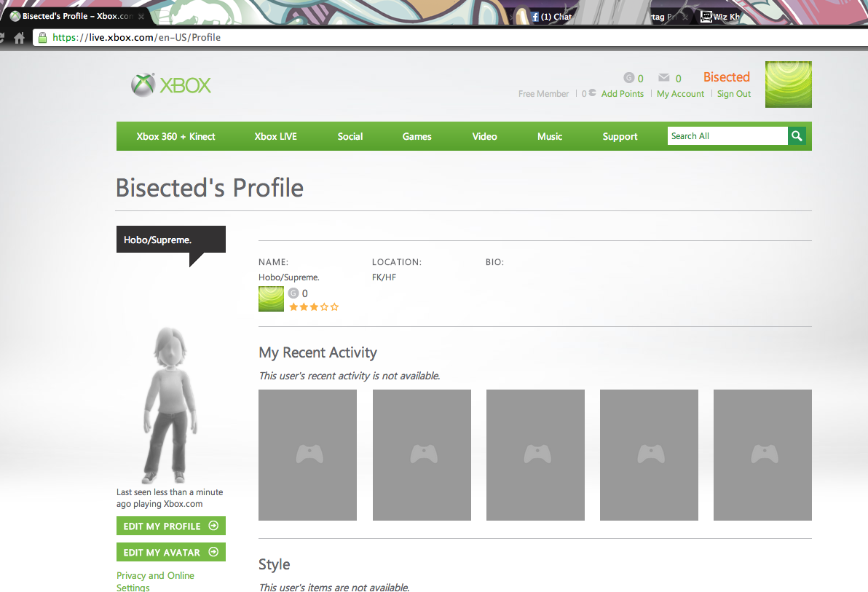Image resolution: width=868 pixels, height=592 pixels.
Task: Open the Social menu
Action: point(350,136)
